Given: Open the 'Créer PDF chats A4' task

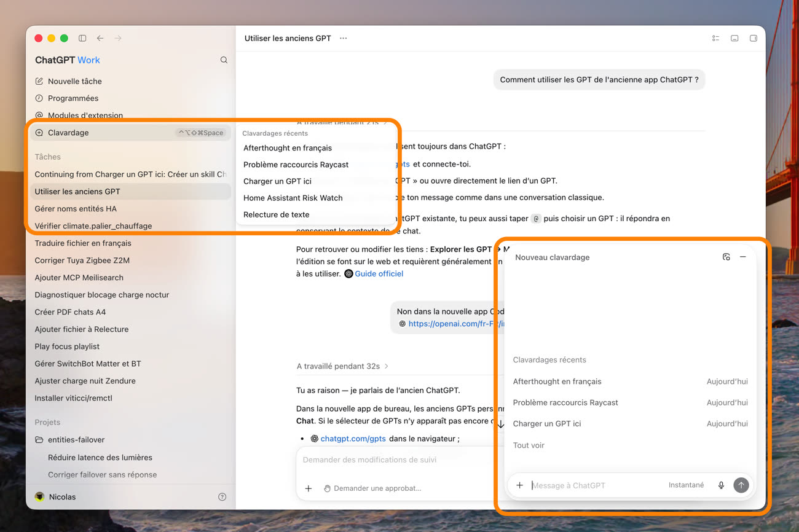Looking at the screenshot, I should 130,312.
